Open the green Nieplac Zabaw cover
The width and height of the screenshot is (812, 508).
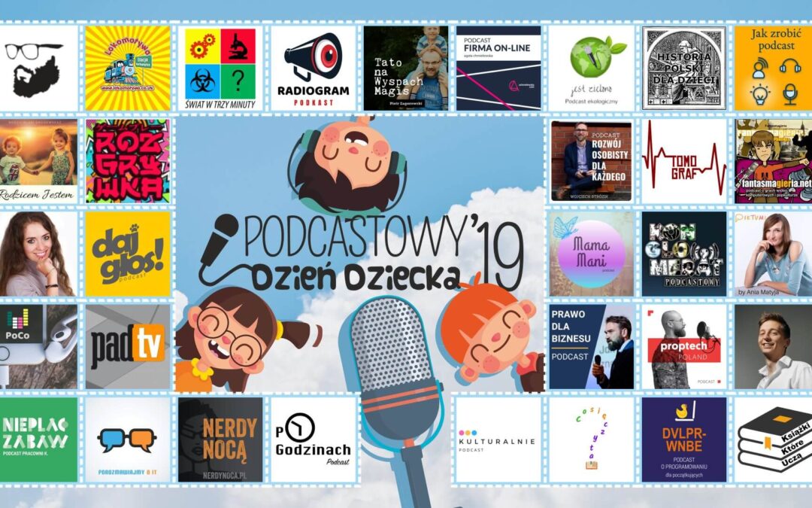click(x=38, y=440)
